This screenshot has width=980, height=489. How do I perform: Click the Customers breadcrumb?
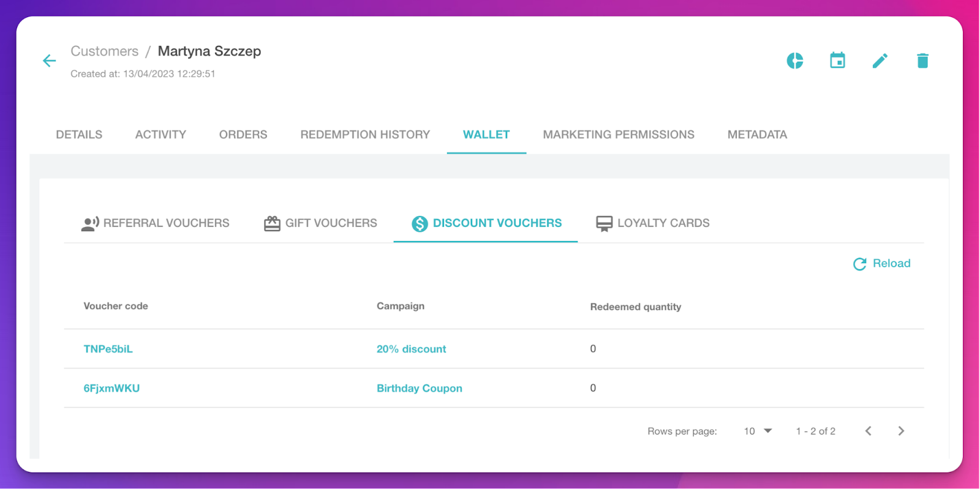pos(105,51)
